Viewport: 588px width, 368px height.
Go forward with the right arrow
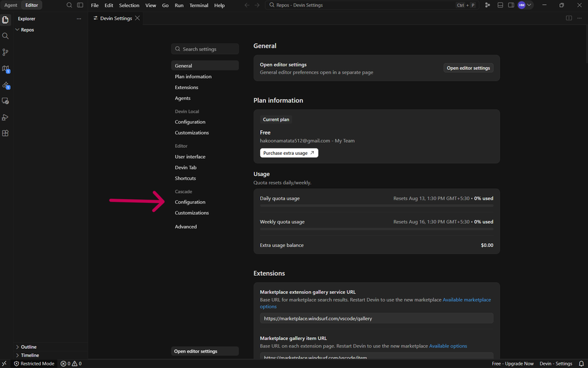pos(257,5)
